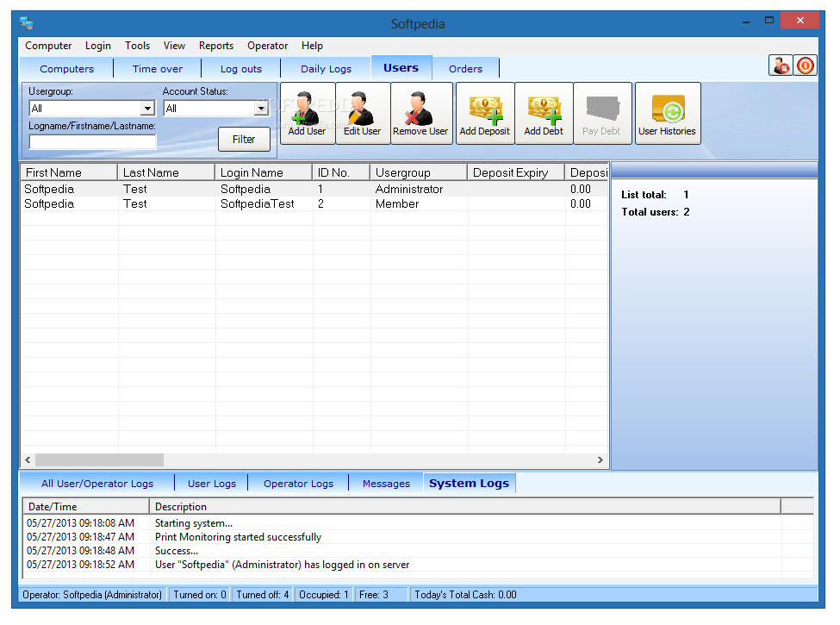Click the 'List total: 1' label
840x625 pixels.
point(655,195)
